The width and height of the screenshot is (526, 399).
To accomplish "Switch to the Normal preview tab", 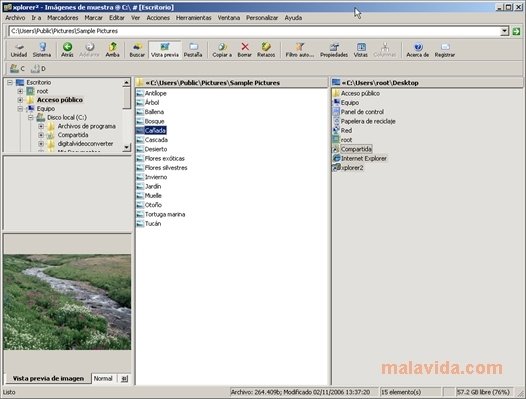I will tap(103, 379).
